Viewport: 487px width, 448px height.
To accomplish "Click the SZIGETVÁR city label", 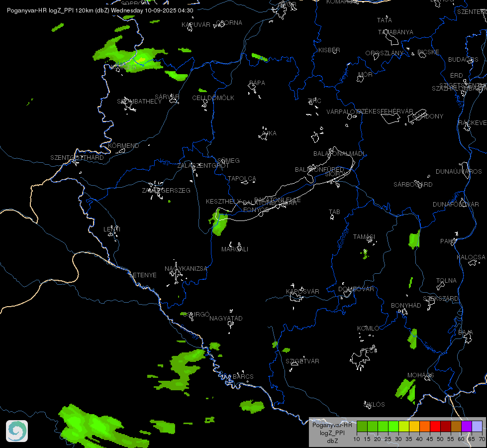I will 302,361.
